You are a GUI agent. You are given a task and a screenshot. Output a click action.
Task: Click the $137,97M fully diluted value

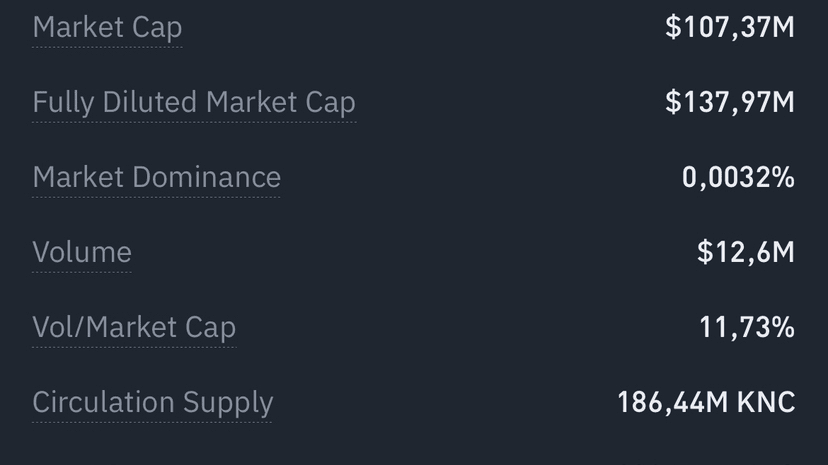tap(729, 102)
